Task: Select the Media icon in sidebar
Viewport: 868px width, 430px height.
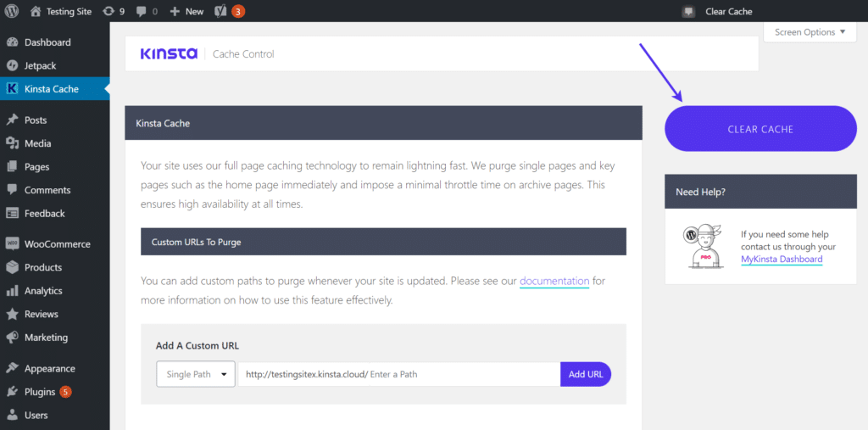Action: point(12,143)
